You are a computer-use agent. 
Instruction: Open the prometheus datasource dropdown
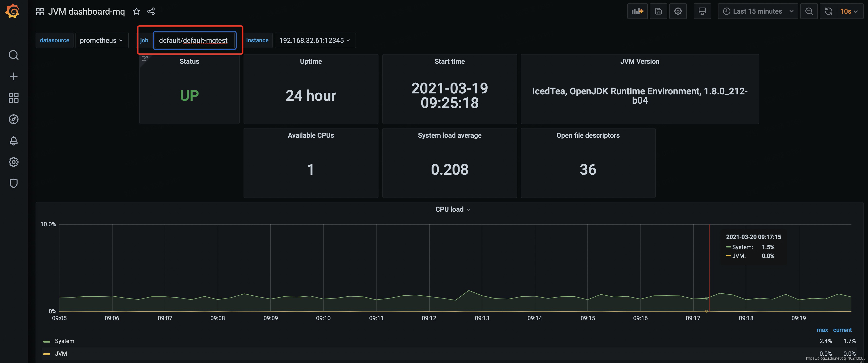pos(102,40)
